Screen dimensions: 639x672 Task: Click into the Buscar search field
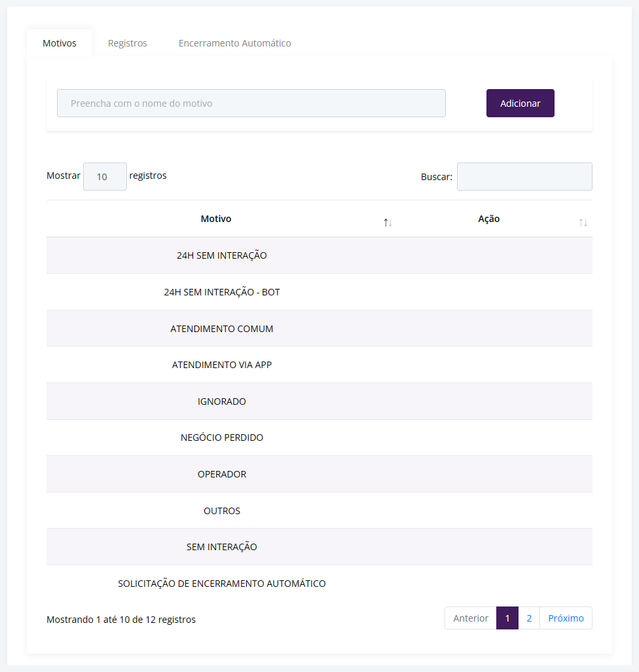(524, 177)
